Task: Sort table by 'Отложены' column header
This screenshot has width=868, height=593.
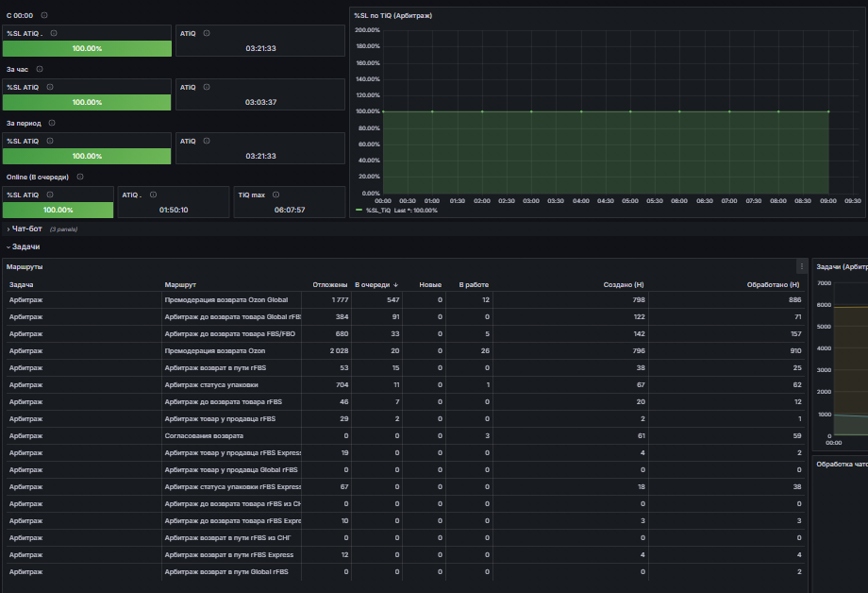Action: point(330,285)
